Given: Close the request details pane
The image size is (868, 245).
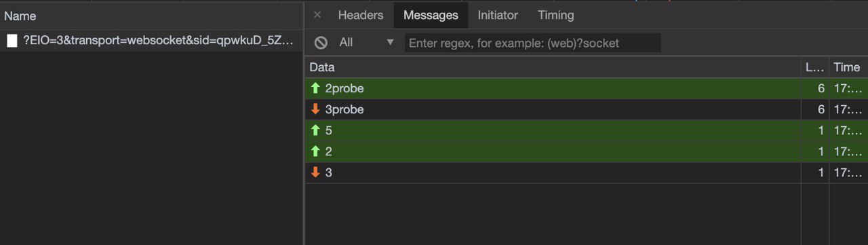Looking at the screenshot, I should click(x=317, y=15).
